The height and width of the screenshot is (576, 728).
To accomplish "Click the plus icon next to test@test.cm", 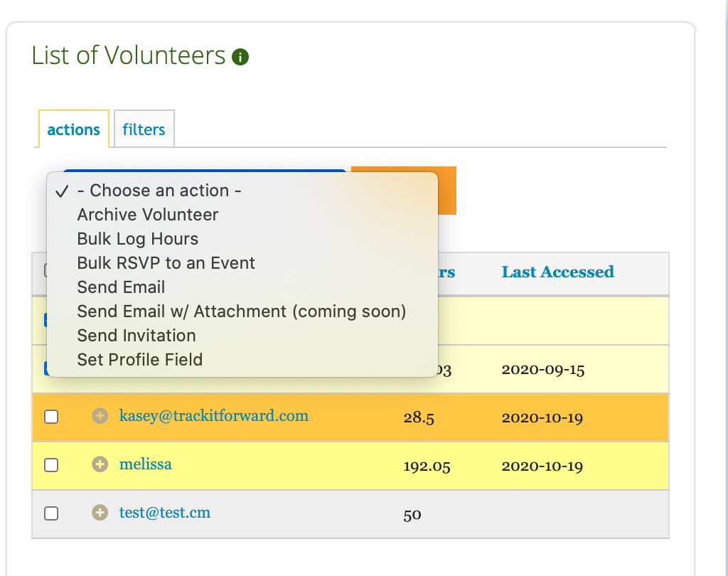I will pyautogui.click(x=100, y=513).
